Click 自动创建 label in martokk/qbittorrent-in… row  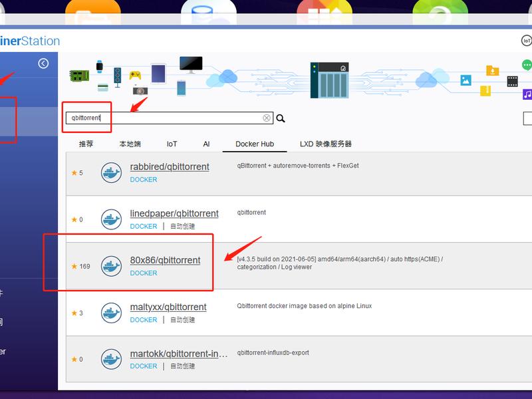182,366
